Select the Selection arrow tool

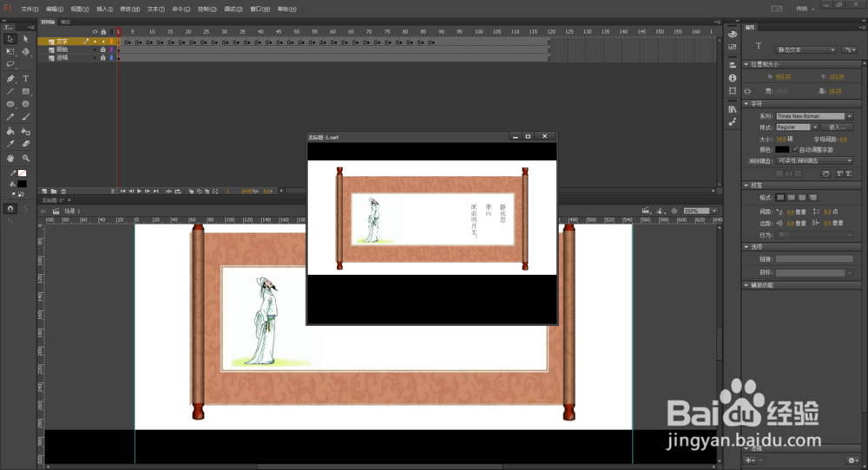click(x=10, y=39)
